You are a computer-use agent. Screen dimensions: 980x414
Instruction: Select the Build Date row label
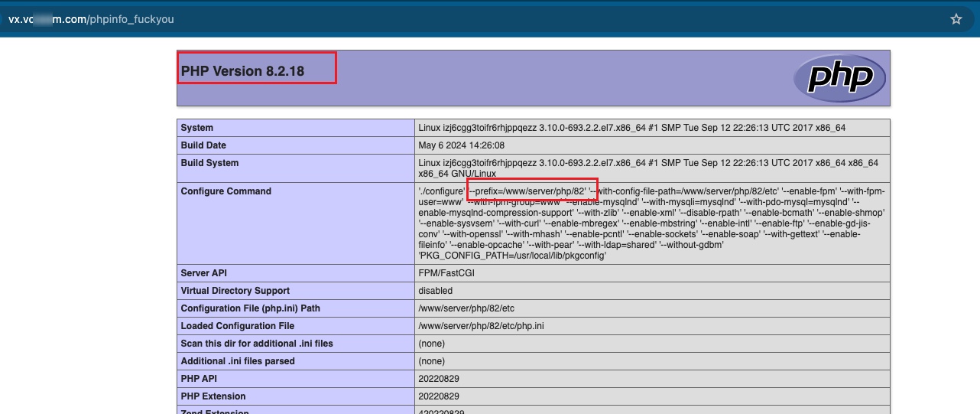click(203, 145)
